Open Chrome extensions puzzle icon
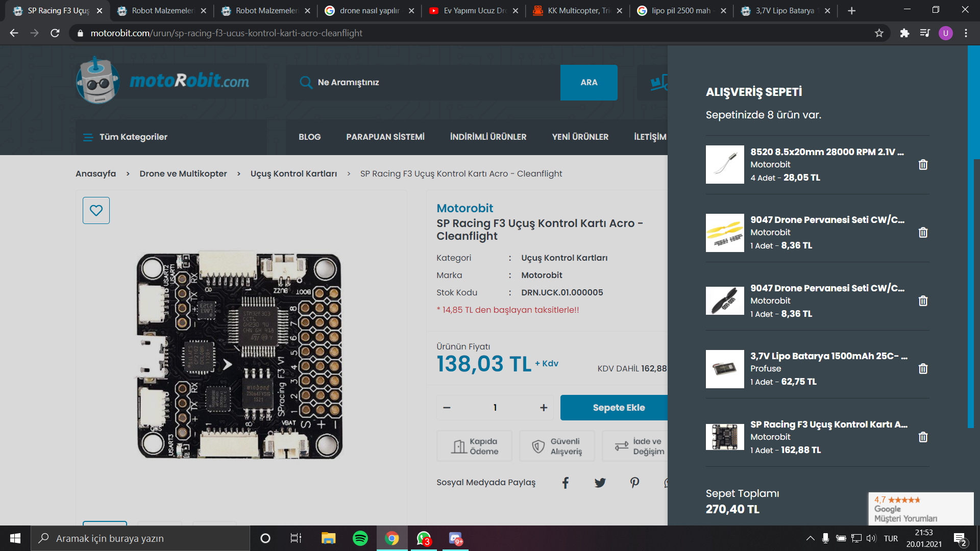This screenshot has width=980, height=551. (x=904, y=33)
